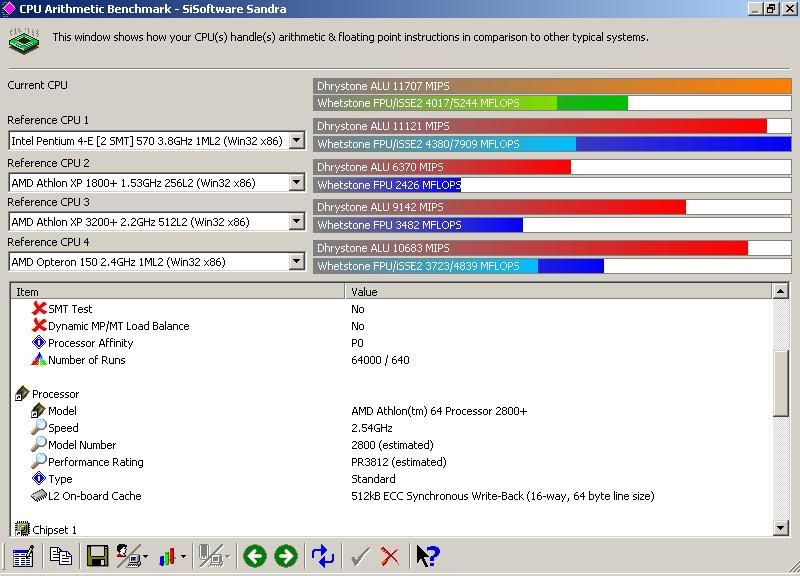This screenshot has width=800, height=576.
Task: Select the 'PR3812 (estimated)' value
Action: click(x=398, y=462)
